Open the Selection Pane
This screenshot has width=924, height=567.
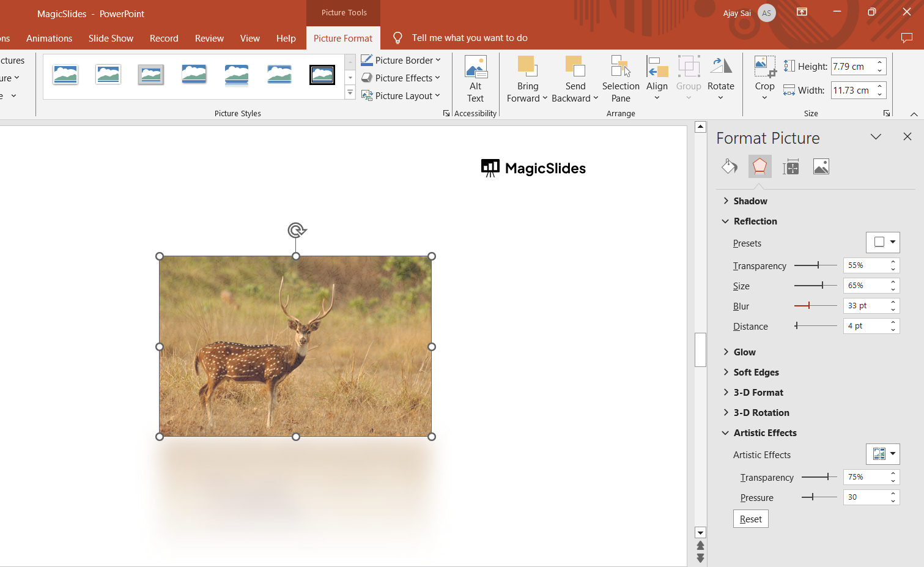point(621,78)
